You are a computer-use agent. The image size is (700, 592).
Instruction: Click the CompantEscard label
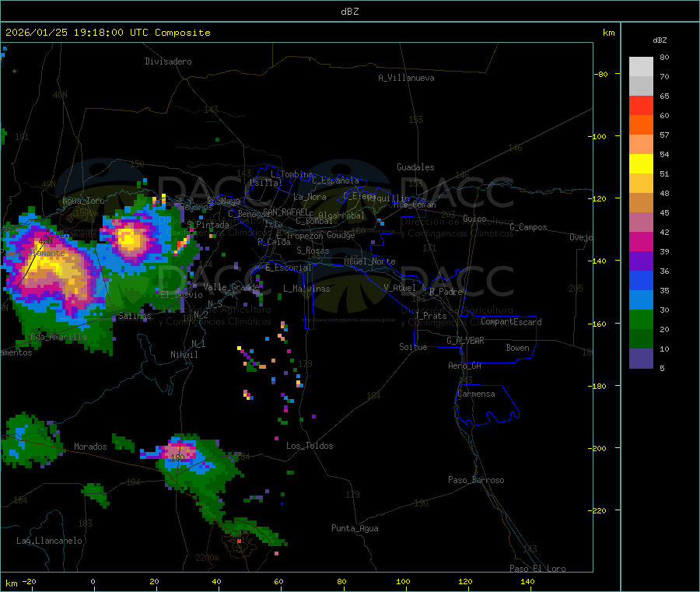point(511,322)
